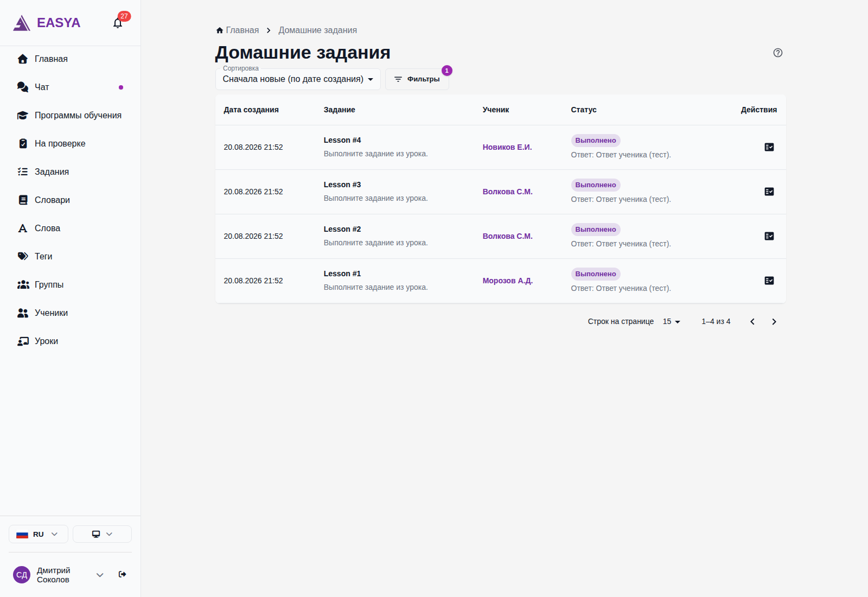
Task: Open Программы обучения in the sidebar
Action: [x=71, y=116]
